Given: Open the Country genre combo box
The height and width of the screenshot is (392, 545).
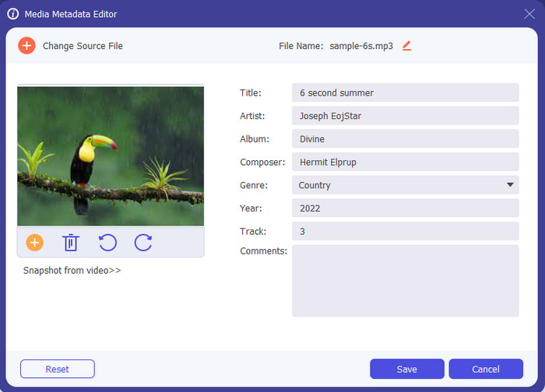Looking at the screenshot, I should tap(397, 185).
